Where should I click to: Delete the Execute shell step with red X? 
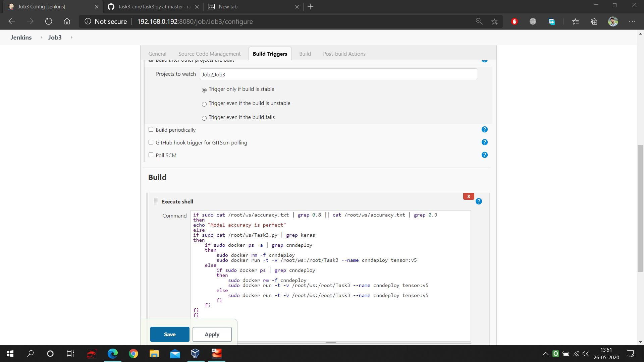click(468, 196)
